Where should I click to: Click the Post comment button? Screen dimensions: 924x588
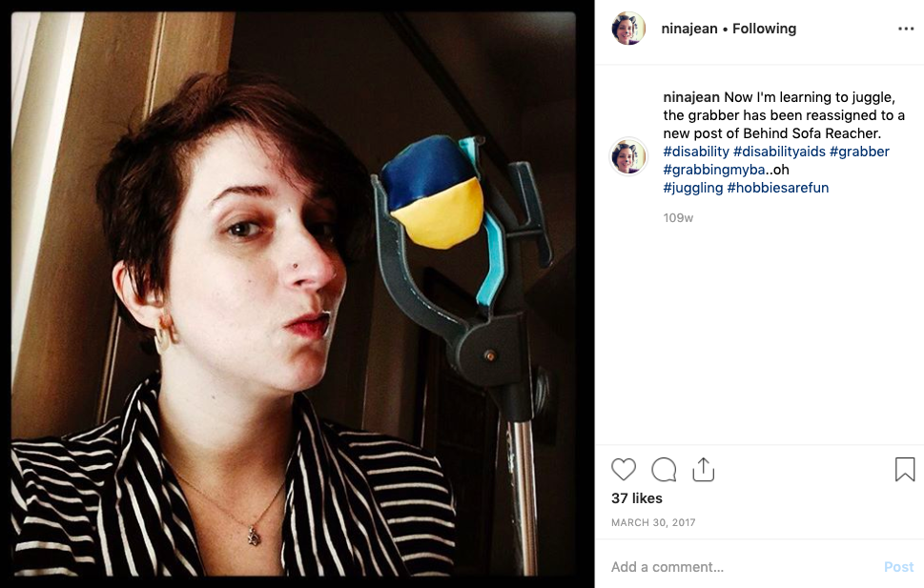[898, 567]
